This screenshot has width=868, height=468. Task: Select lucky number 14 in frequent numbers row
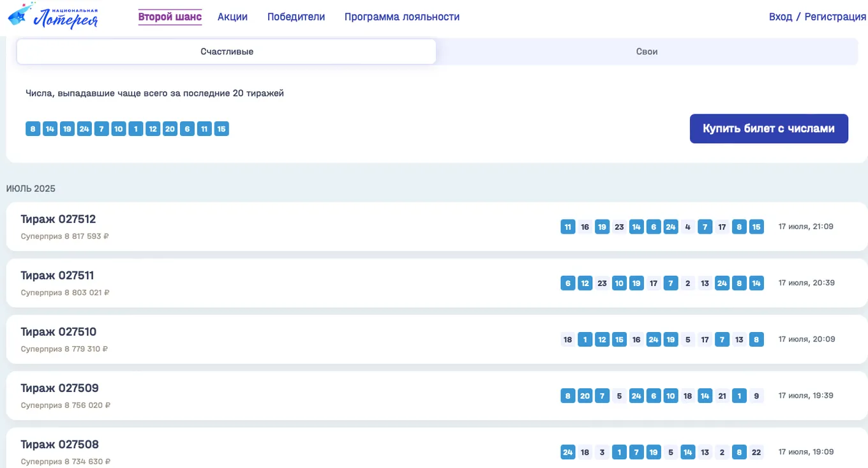pos(50,129)
